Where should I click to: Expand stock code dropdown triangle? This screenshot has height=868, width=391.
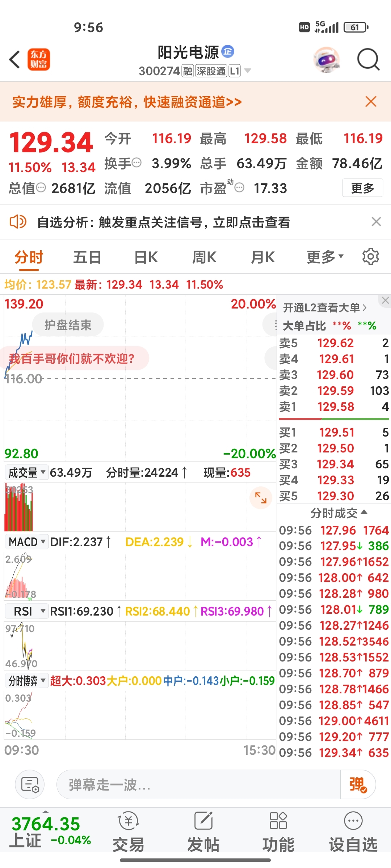click(x=248, y=71)
